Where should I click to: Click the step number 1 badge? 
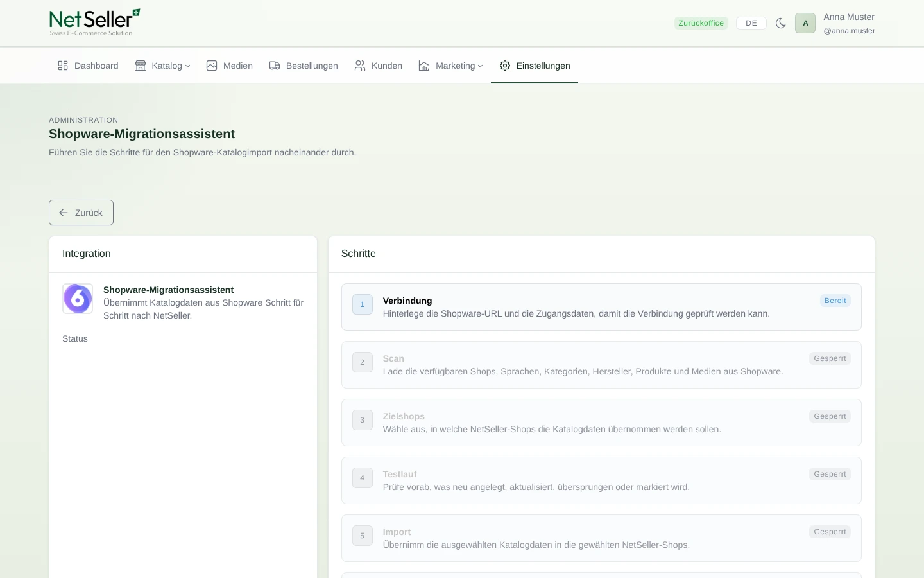click(x=363, y=304)
